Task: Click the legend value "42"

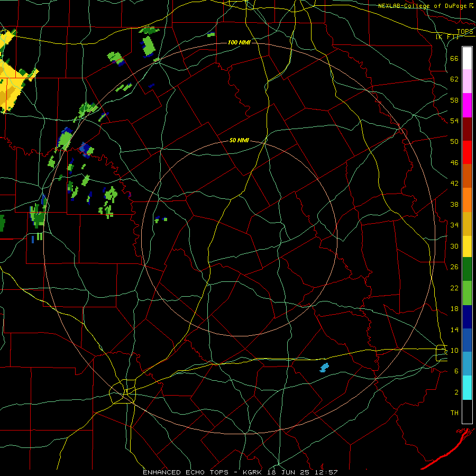Action: point(454,184)
